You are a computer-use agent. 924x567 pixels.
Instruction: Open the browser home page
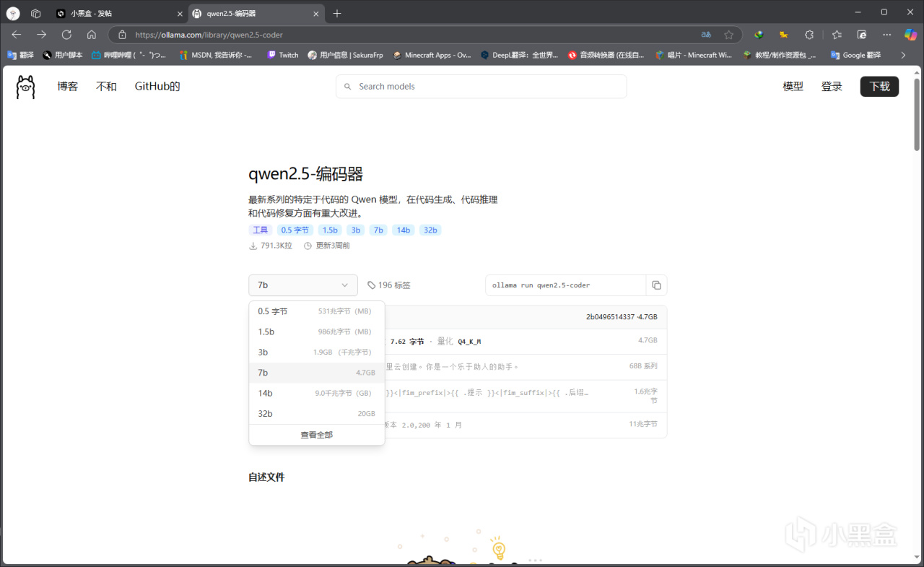91,35
